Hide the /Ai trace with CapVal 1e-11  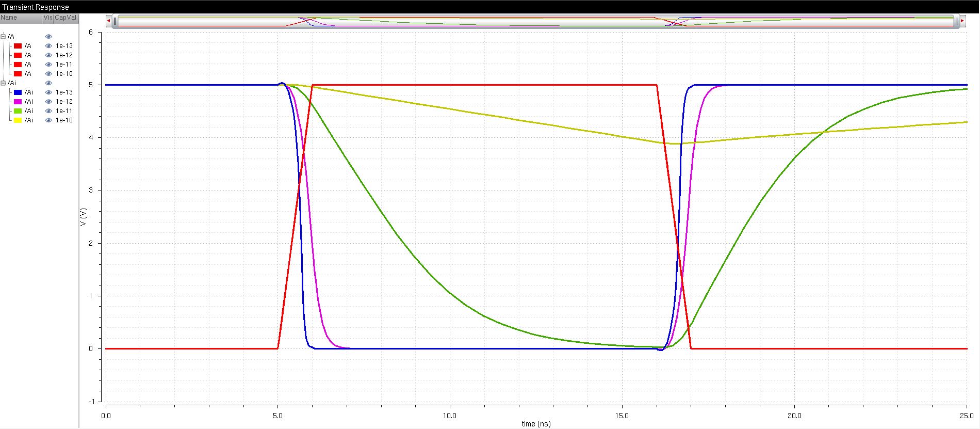(x=49, y=111)
